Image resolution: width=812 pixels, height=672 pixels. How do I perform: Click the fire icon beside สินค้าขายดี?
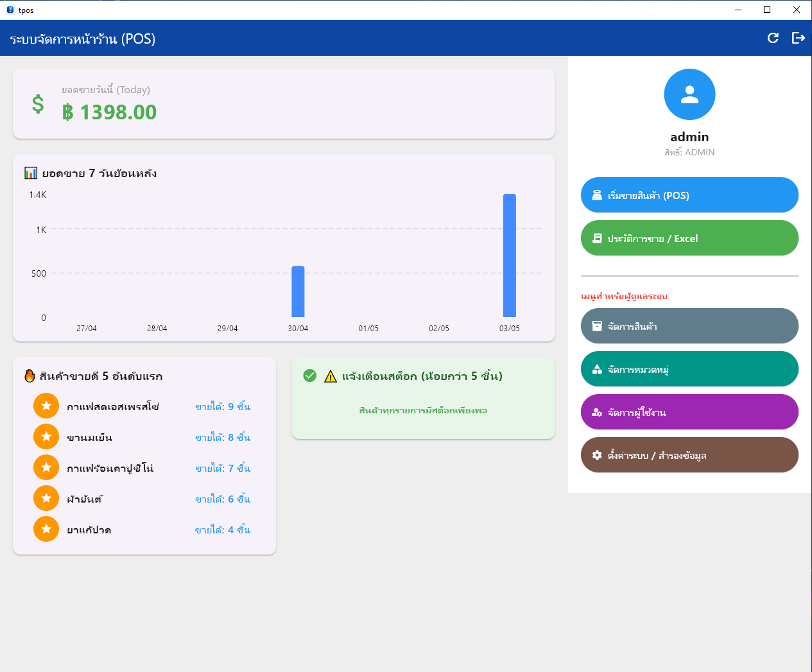30,375
